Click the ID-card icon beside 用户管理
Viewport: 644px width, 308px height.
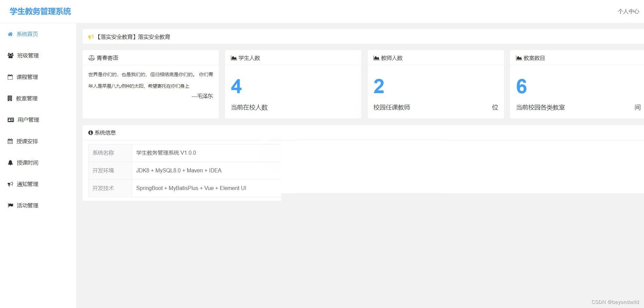point(10,120)
